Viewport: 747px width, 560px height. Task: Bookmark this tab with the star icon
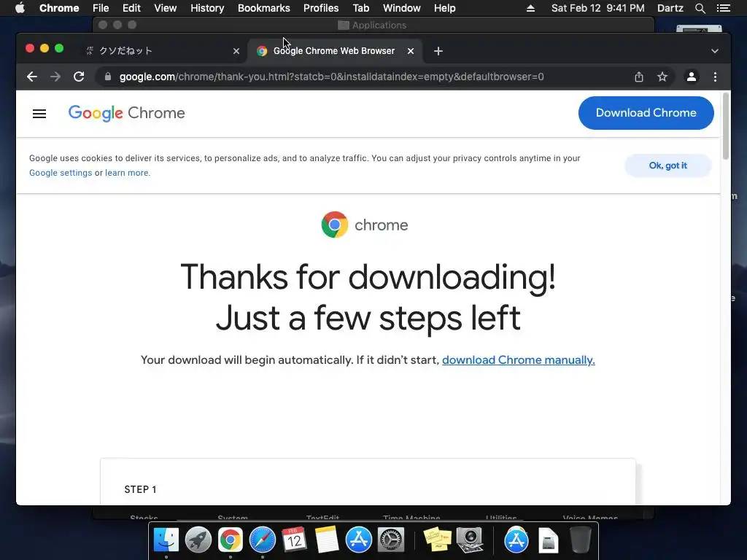coord(662,77)
